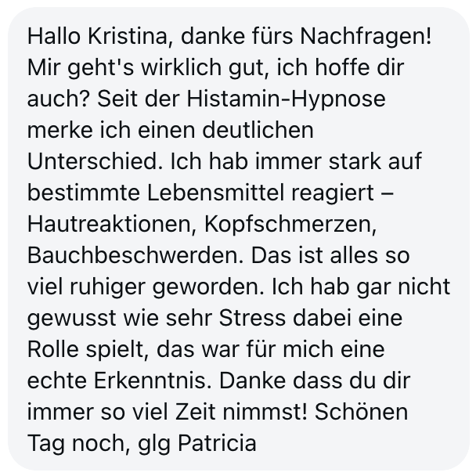Click the word gewusst

(x=72, y=319)
